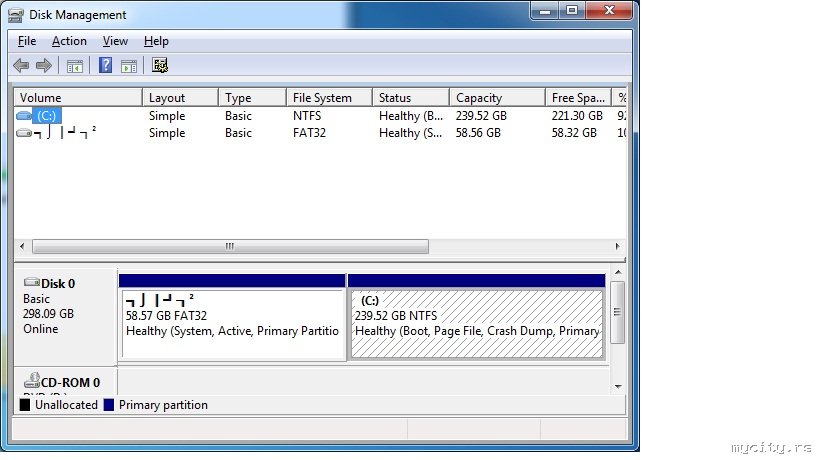
Task: Open the File menu
Action: [27, 41]
